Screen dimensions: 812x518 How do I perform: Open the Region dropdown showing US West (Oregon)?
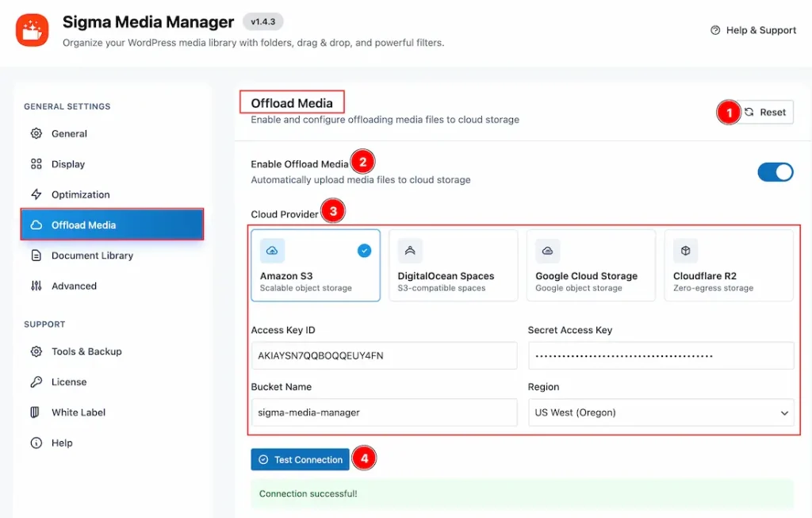[661, 412]
